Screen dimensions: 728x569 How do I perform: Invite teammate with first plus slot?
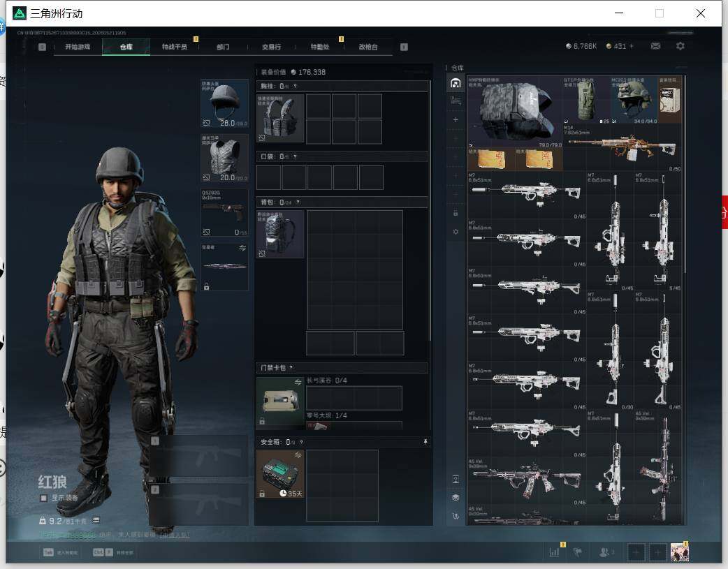pyautogui.click(x=636, y=552)
